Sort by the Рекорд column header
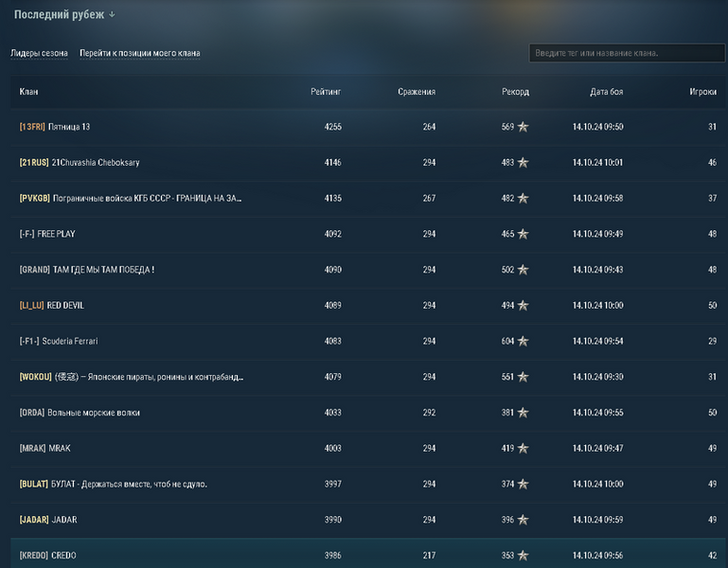This screenshot has height=568, width=728. coord(515,92)
